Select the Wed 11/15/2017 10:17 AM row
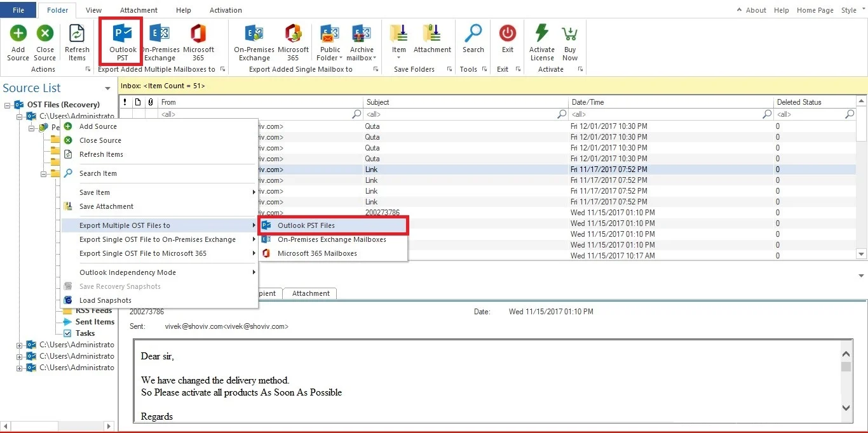Screen dimensions: 868x433 click(487, 256)
